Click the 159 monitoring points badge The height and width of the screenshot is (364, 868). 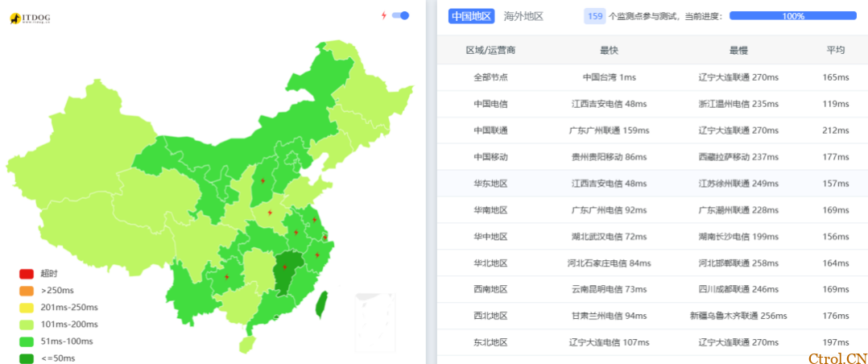(595, 17)
